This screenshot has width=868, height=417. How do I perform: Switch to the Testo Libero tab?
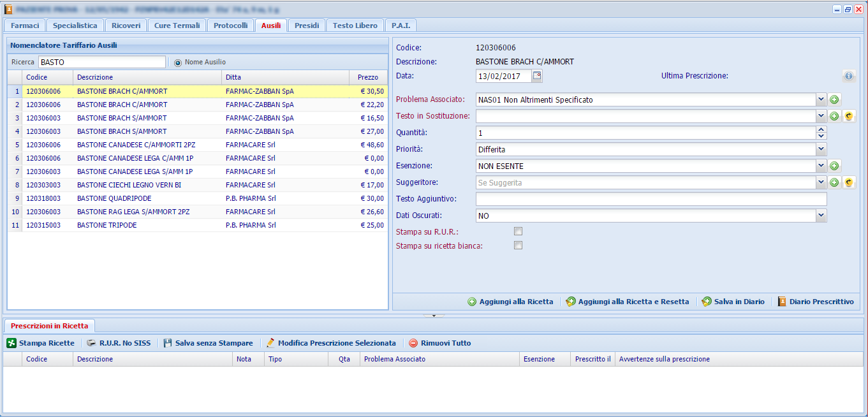(355, 26)
